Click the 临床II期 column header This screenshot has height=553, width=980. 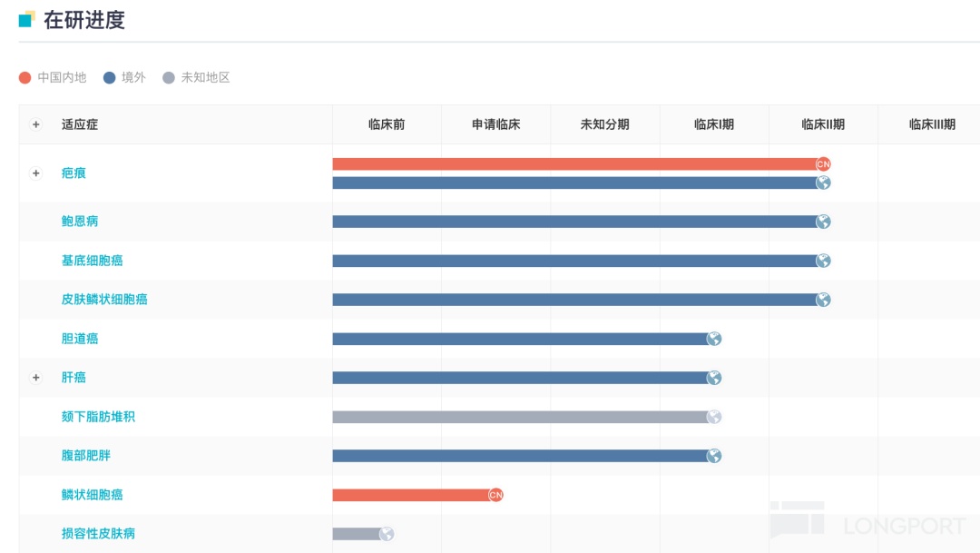click(823, 124)
